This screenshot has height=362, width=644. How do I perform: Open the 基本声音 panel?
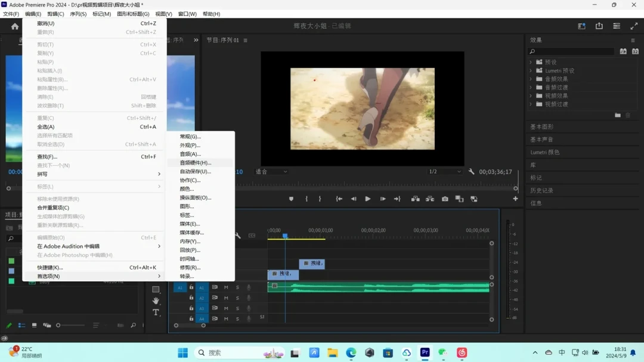pos(541,140)
